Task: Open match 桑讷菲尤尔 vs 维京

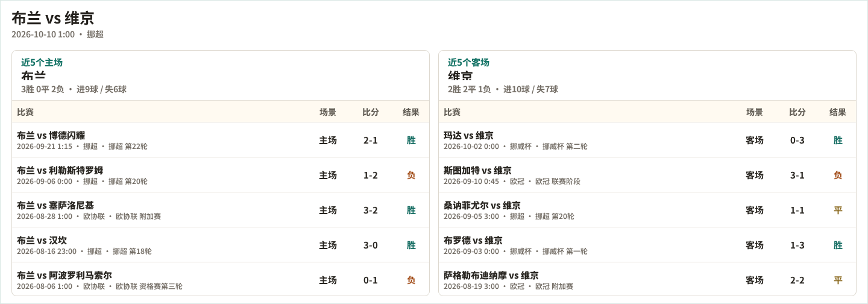Action: click(482, 205)
